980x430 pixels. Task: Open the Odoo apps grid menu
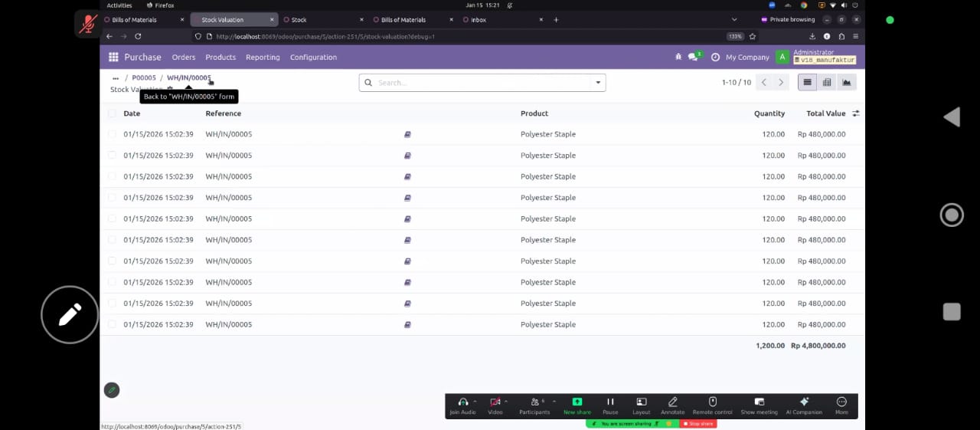(113, 57)
